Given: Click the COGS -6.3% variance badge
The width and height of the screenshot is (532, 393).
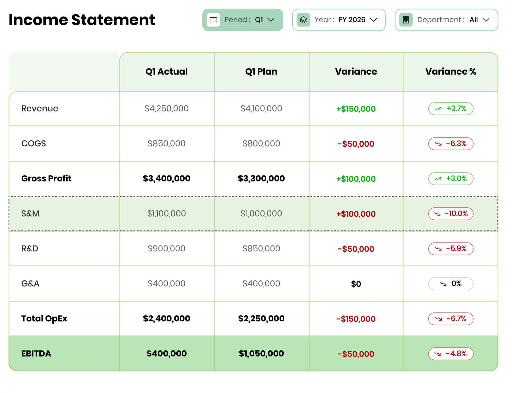Looking at the screenshot, I should [x=451, y=144].
